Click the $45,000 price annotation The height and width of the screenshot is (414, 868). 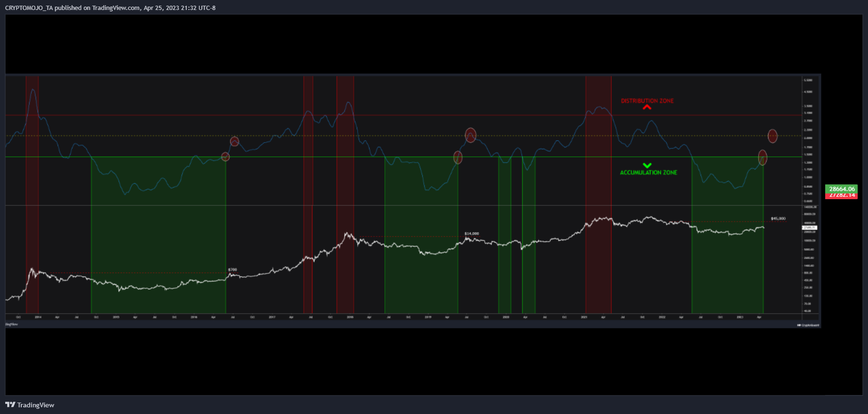coord(778,219)
